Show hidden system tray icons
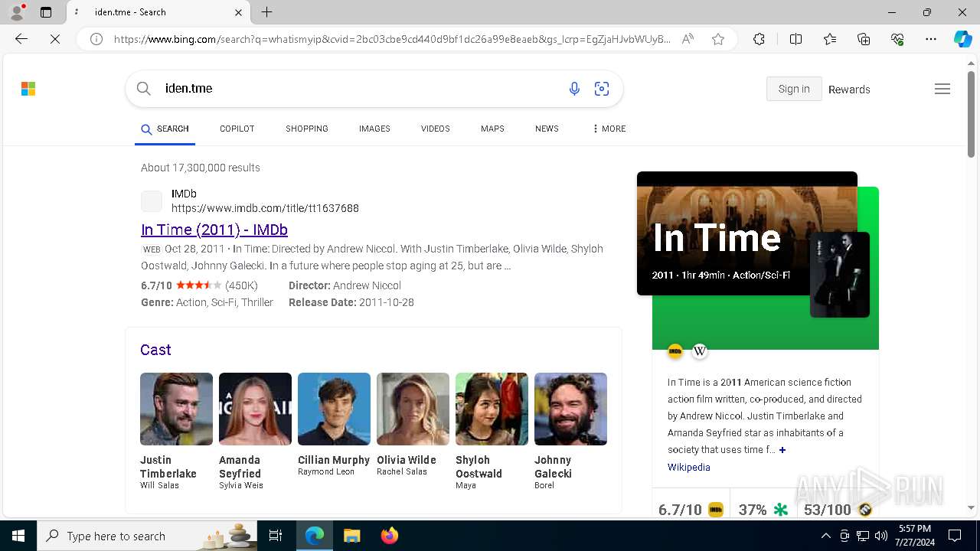Viewport: 980px width, 551px height. [825, 536]
